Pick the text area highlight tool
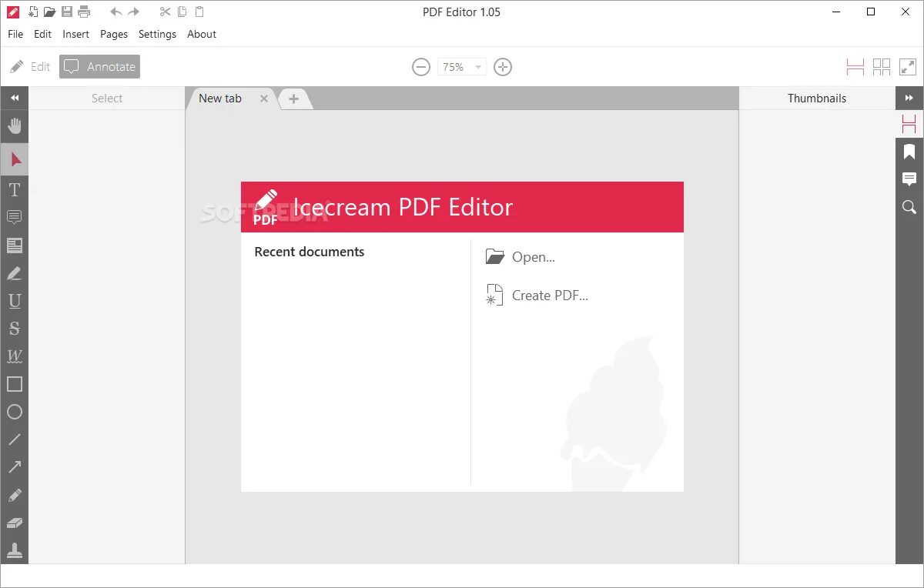 pyautogui.click(x=14, y=246)
